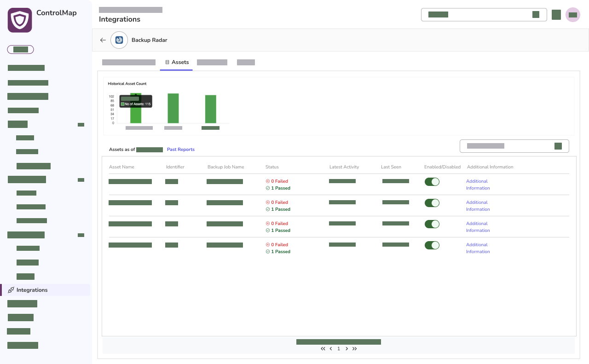Viewport: 589px width, 364px height.
Task: Click the Historical Asset Count chart title
Action: coord(127,84)
